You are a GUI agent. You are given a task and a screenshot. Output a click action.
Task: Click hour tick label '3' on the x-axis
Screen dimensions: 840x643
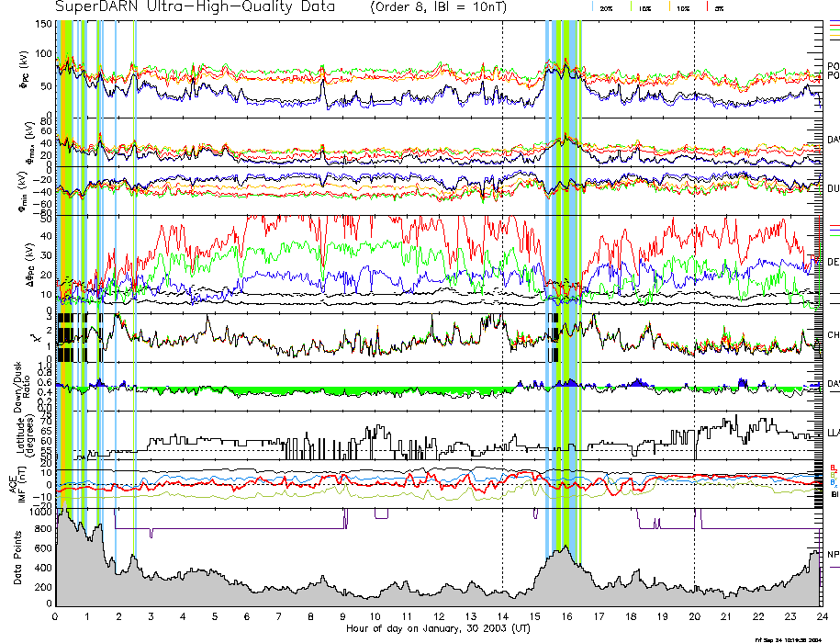click(x=151, y=616)
